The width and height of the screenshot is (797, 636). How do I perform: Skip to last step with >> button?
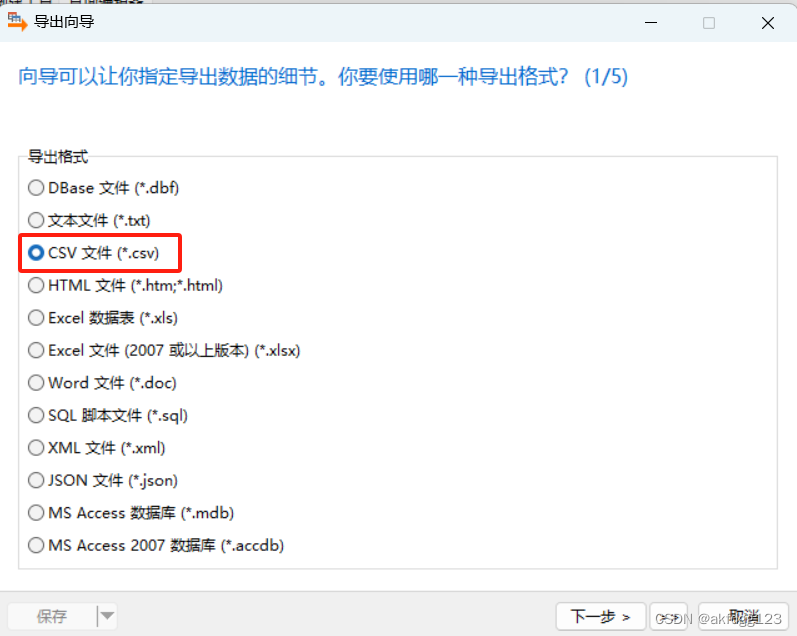tap(669, 617)
